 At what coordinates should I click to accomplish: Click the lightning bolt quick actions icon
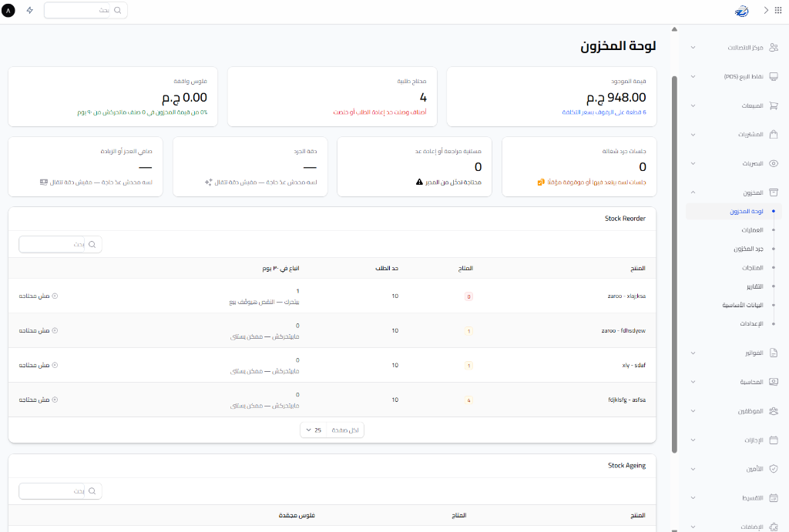pyautogui.click(x=30, y=10)
